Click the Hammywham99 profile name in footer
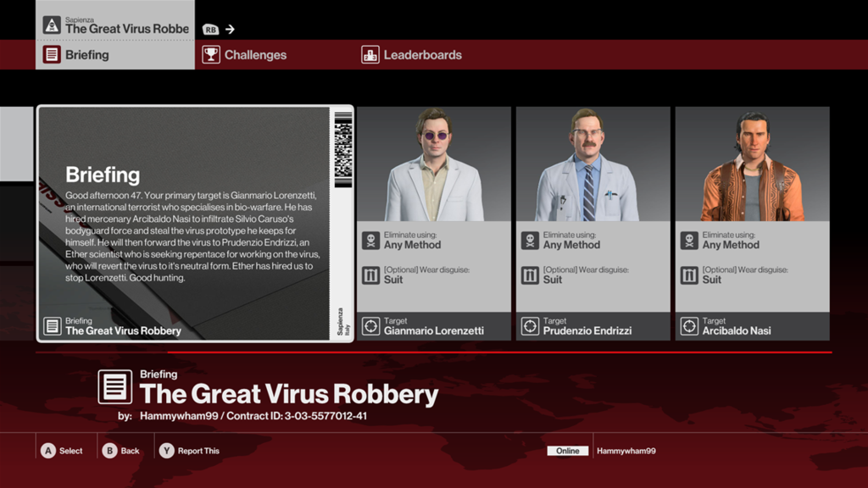The image size is (868, 488). [626, 451]
